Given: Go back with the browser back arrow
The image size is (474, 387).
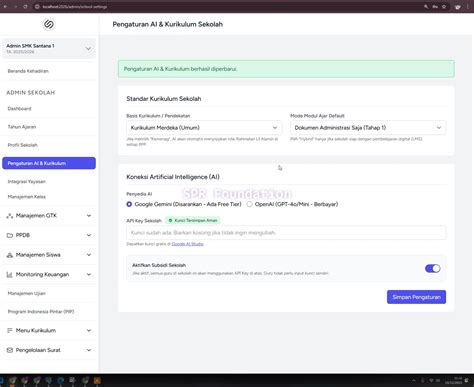Looking at the screenshot, I should (5, 6).
